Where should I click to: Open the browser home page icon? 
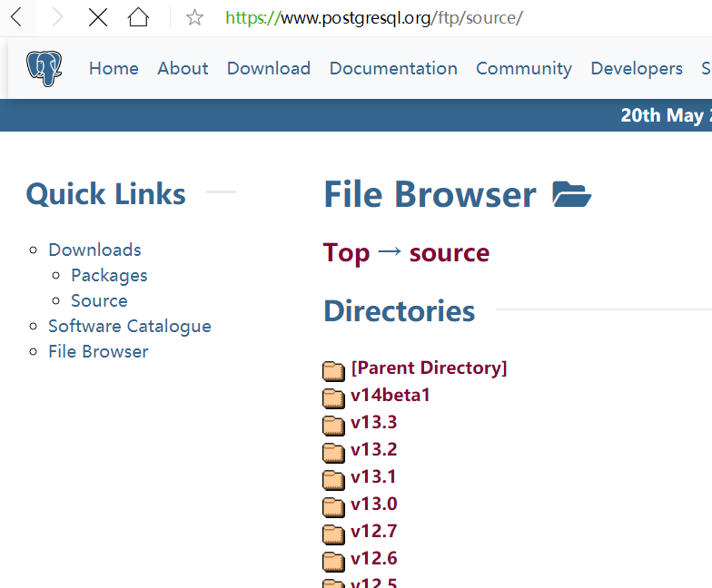click(138, 18)
